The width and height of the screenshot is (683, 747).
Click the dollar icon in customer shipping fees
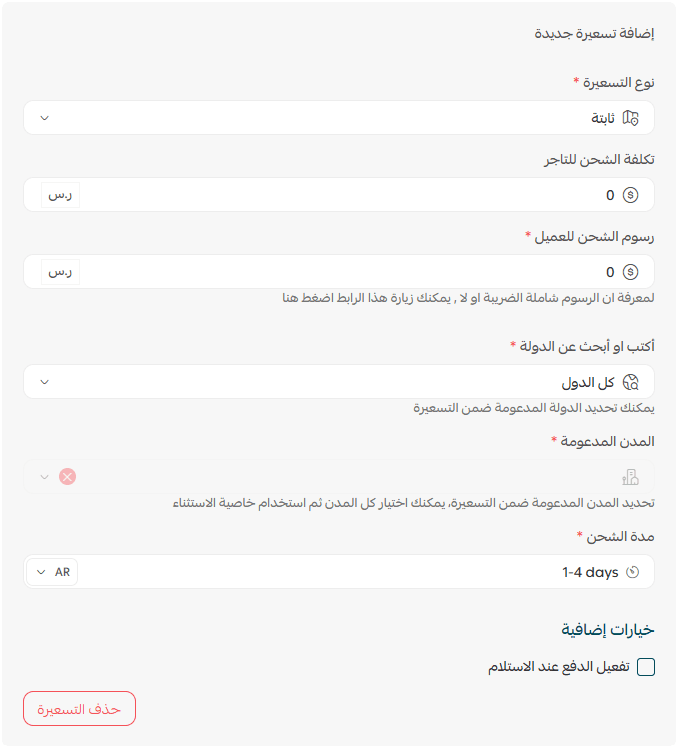tap(630, 272)
